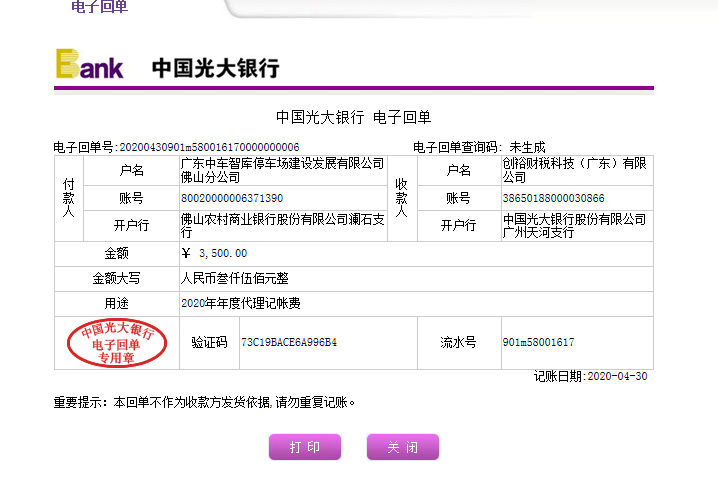718x498 pixels.
Task: Click payer name 广东中车智库停车场建设发展有限公司
Action: pyautogui.click(x=283, y=170)
